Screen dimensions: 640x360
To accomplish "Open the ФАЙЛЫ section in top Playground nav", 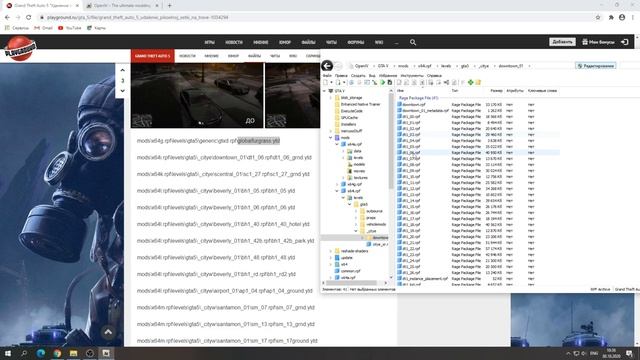I will [308, 42].
